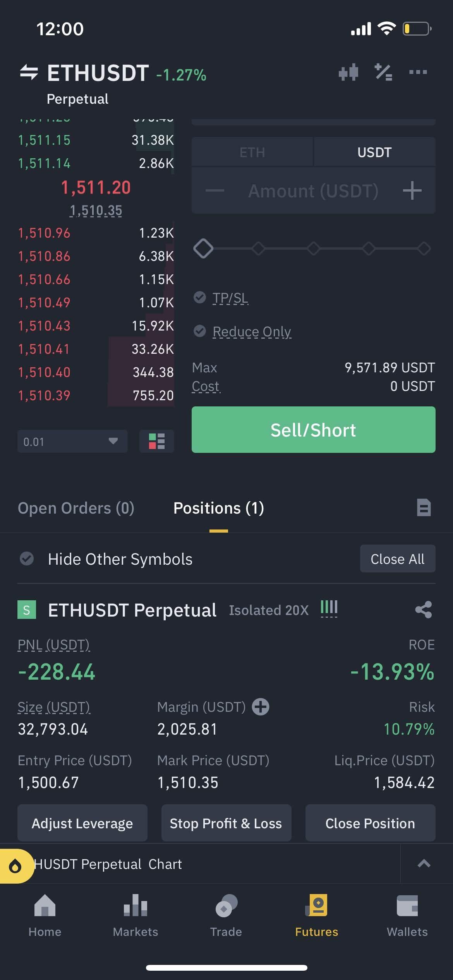Switch to the Open Orders tab
The width and height of the screenshot is (453, 980).
coord(76,508)
